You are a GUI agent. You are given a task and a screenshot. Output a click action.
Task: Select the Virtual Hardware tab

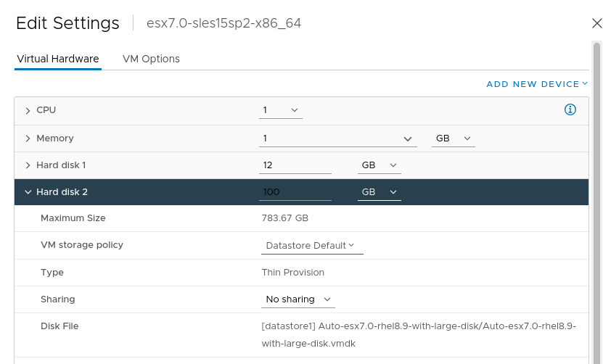pos(58,59)
